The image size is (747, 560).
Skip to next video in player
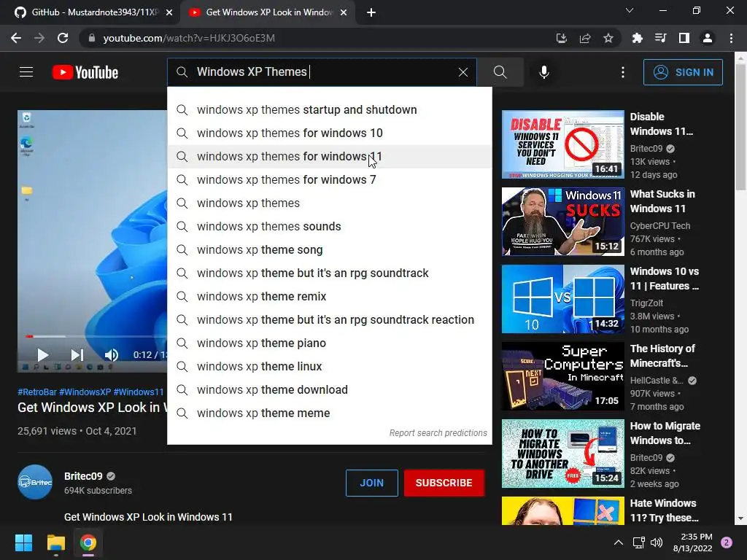pyautogui.click(x=77, y=355)
